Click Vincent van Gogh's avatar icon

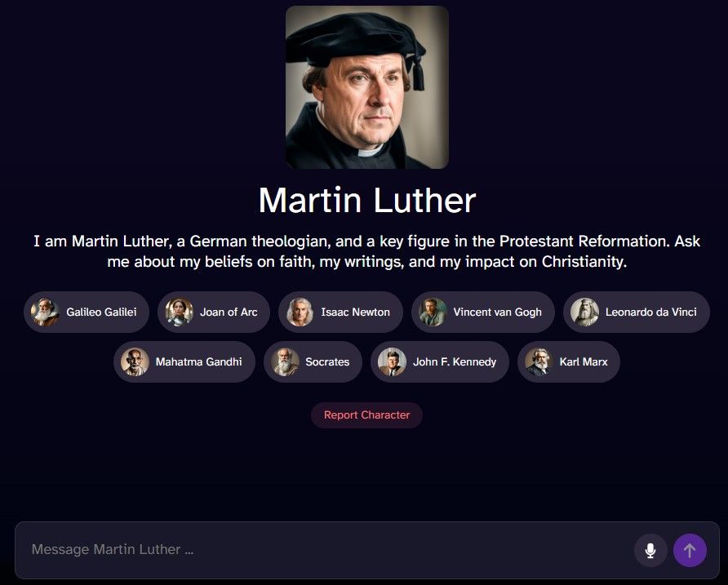pyautogui.click(x=433, y=312)
